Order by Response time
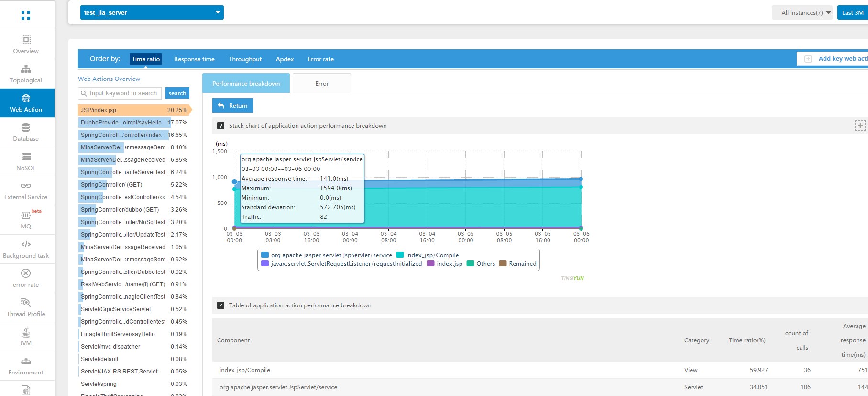The height and width of the screenshot is (396, 868). 194,59
